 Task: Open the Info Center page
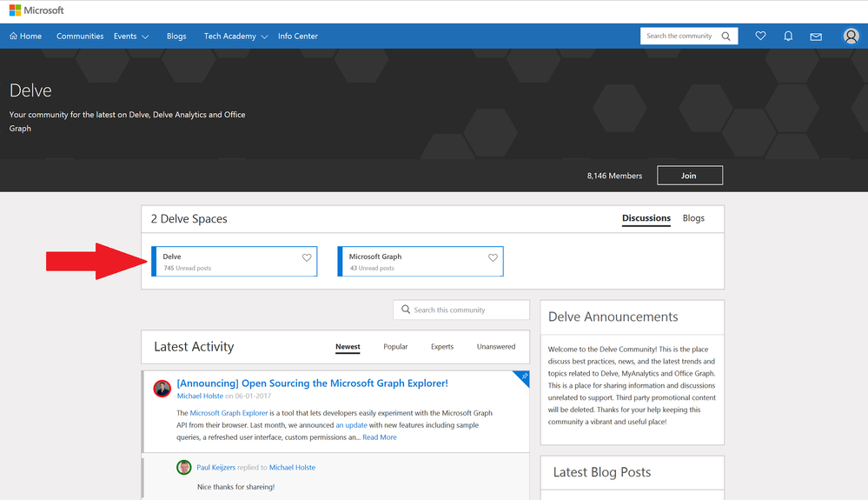(298, 36)
